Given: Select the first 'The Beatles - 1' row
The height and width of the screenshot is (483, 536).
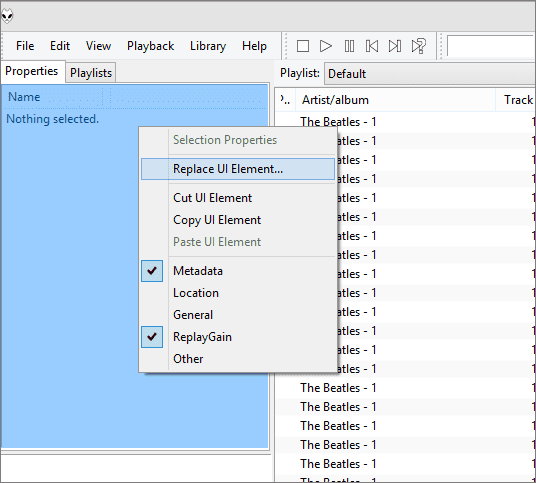Looking at the screenshot, I should (405, 122).
